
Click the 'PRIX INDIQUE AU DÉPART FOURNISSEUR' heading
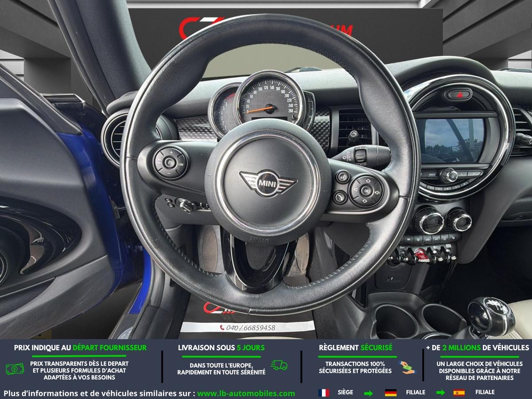click(x=80, y=348)
